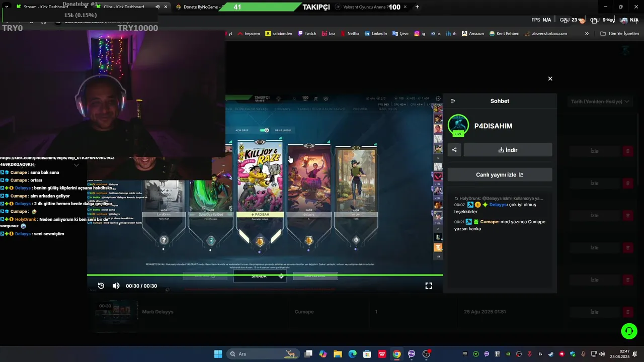Open Microsoft Edge from the taskbar
Viewport: 644px width, 362px height.
pos(353,354)
